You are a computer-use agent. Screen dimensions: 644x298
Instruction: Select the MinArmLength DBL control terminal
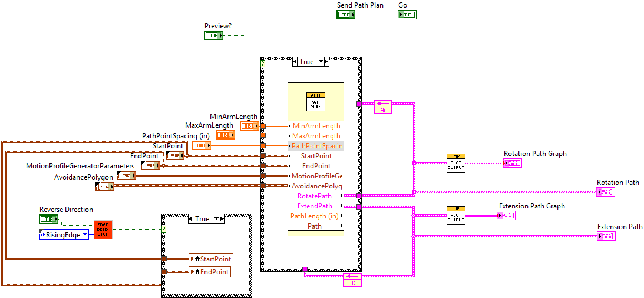click(x=250, y=126)
